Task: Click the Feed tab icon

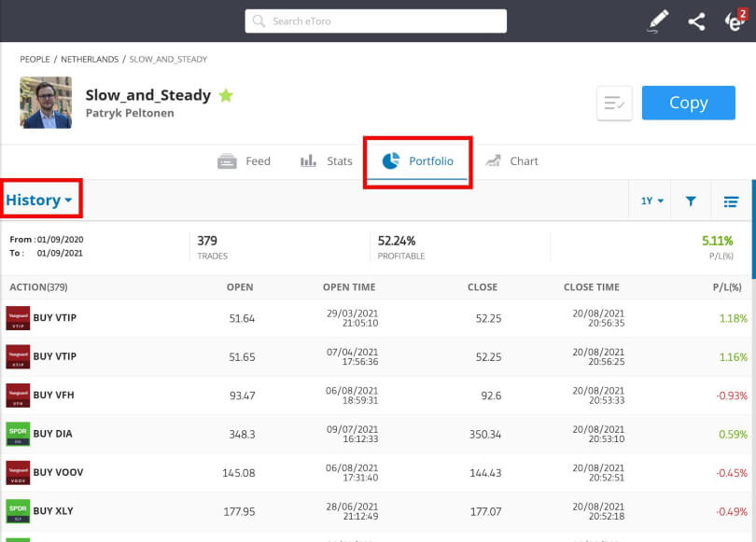Action: pos(227,161)
